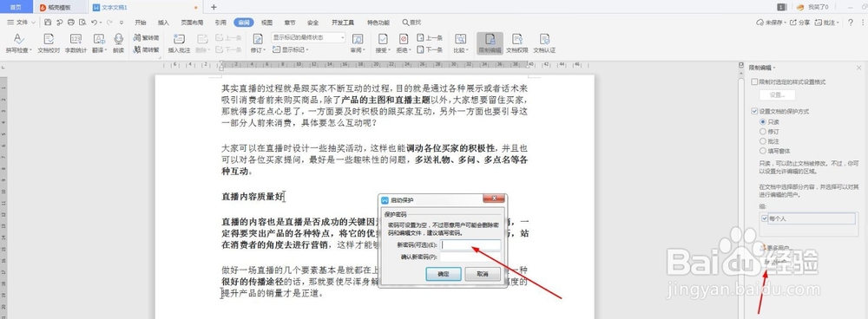Screen dimensions: 868x319
Task: Open the 查找 search button
Action: point(411,23)
